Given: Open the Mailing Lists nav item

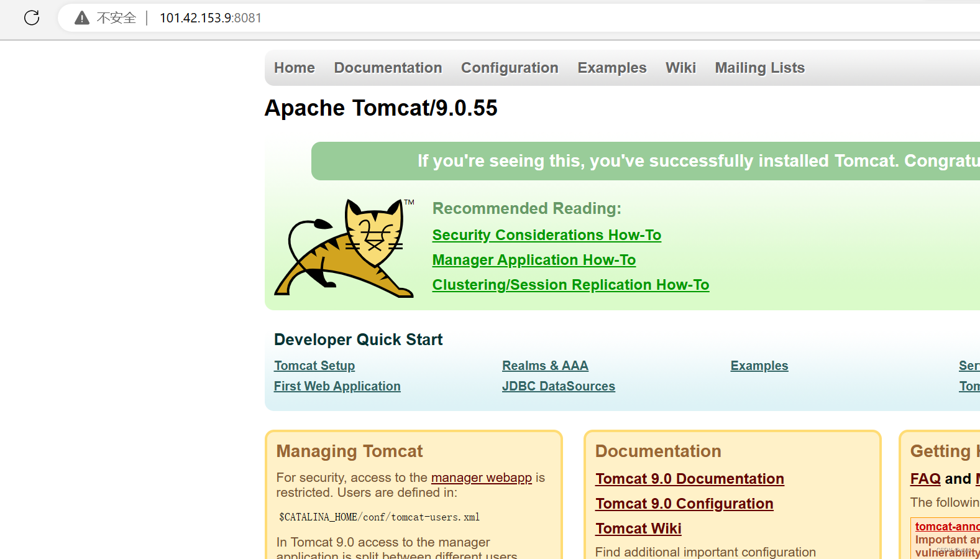Looking at the screenshot, I should coord(759,68).
